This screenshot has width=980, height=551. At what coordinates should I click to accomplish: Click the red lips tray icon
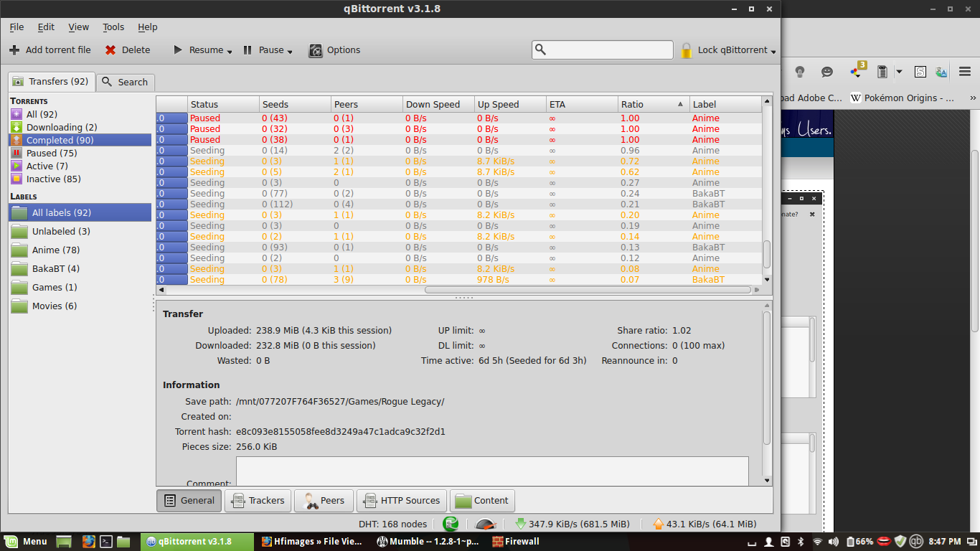pyautogui.click(x=884, y=541)
